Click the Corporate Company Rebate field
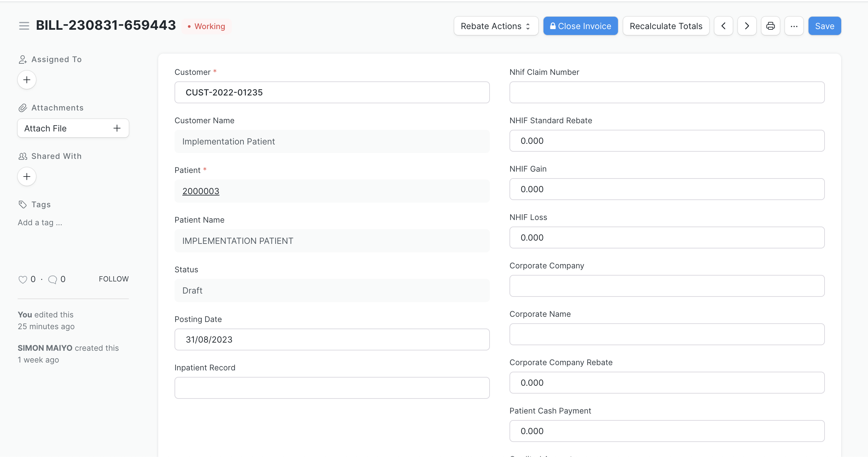 (666, 382)
